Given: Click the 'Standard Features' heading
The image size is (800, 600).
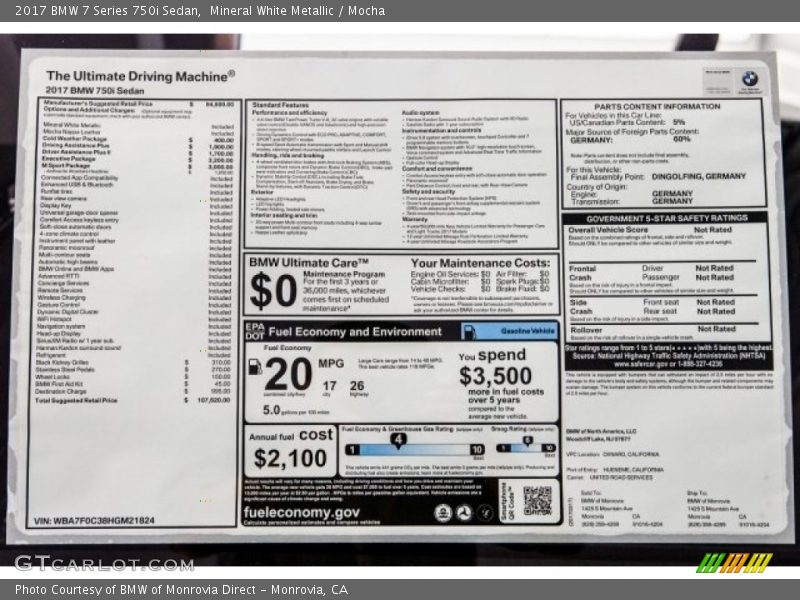Looking at the screenshot, I should [281, 105].
